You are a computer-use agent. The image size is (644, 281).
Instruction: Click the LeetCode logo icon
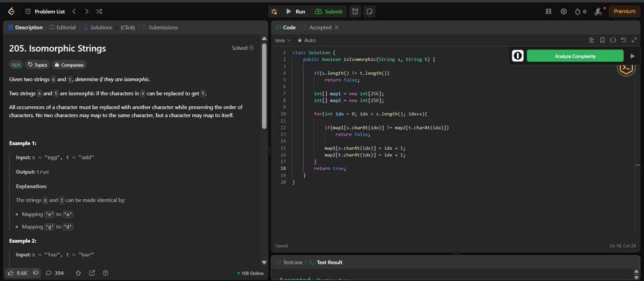(11, 11)
